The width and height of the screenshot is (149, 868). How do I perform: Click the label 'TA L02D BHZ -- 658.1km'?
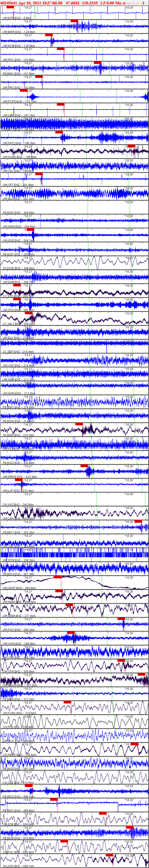[19, 866]
